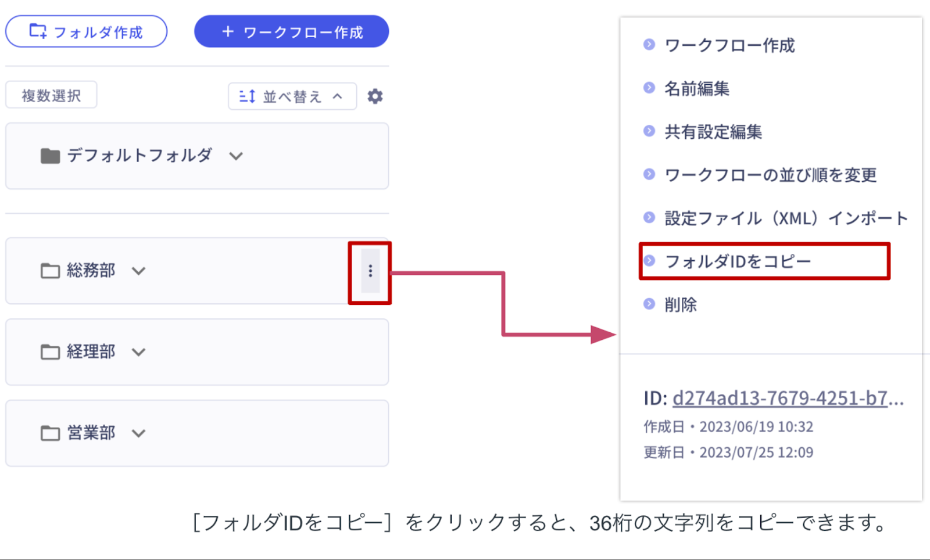
Task: Click the 更新日 2023/07/25 12:09 text
Action: coord(728,453)
